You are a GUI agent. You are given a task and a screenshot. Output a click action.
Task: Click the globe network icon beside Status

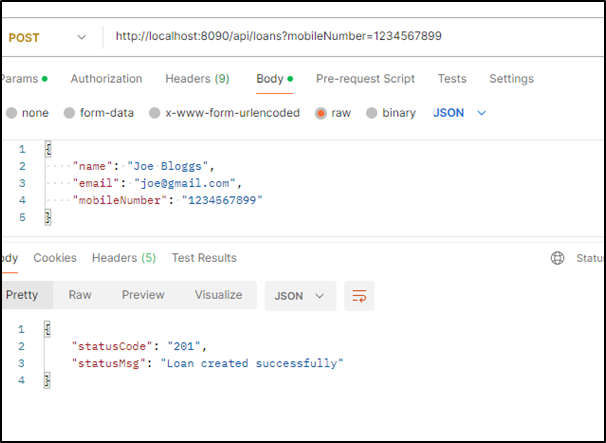pos(557,258)
